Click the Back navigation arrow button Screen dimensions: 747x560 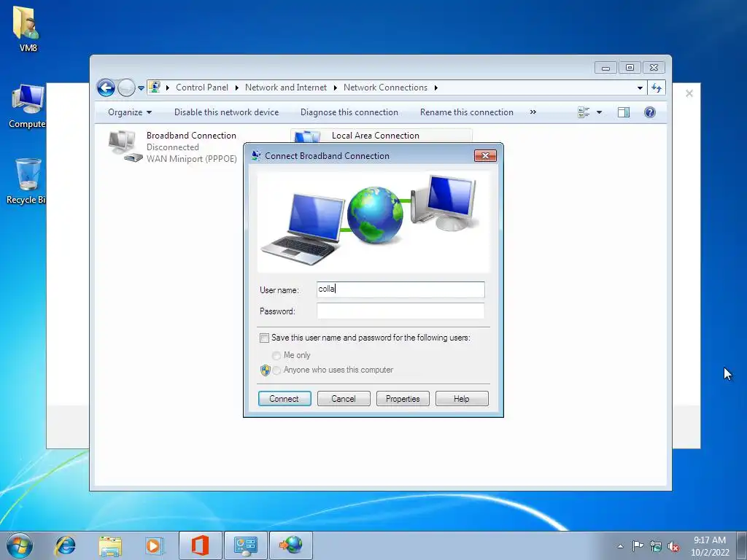pos(106,87)
